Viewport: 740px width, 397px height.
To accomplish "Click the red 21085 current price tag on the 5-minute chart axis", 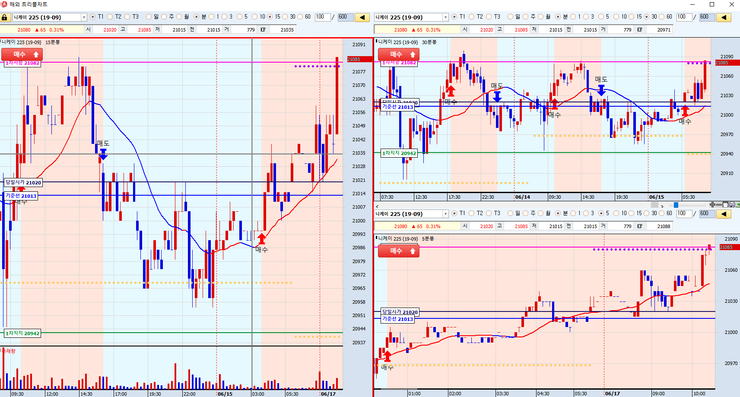I will [x=729, y=247].
